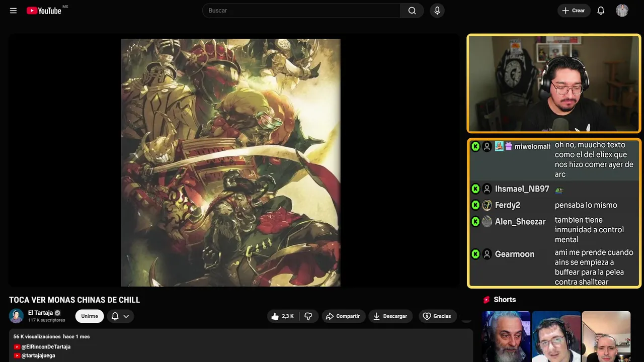Screen dimensions: 644x362
Task: Download the video with Descargar
Action: pos(390,316)
